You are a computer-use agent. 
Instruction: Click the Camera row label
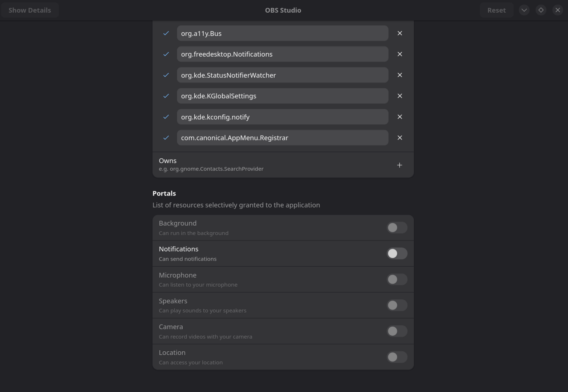pos(171,327)
